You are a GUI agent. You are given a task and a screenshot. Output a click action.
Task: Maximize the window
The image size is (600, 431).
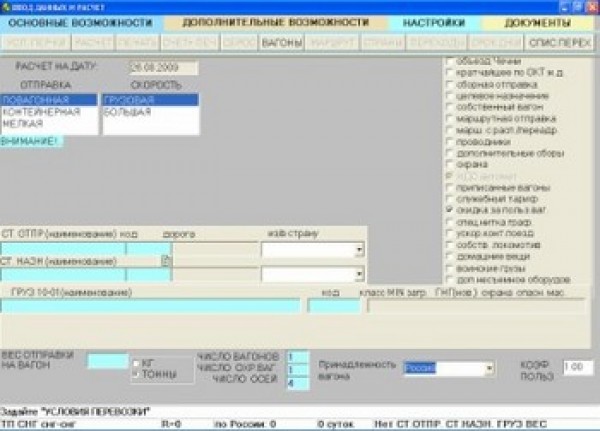coord(578,7)
